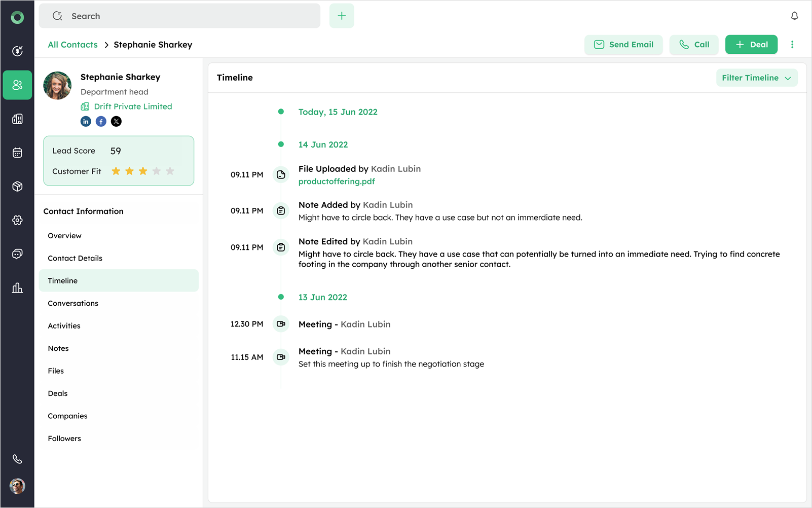The image size is (812, 508).
Task: Open Stephanie's Facebook profile icon
Action: coord(101,121)
